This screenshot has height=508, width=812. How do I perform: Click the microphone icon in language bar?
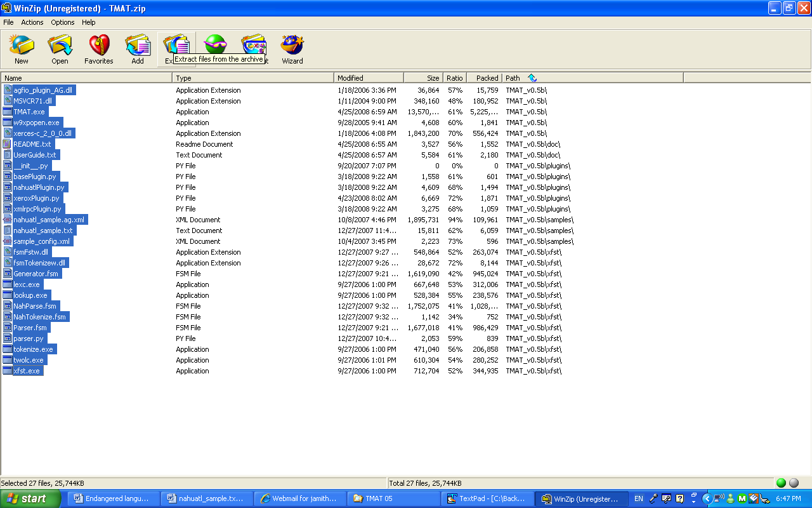(653, 498)
